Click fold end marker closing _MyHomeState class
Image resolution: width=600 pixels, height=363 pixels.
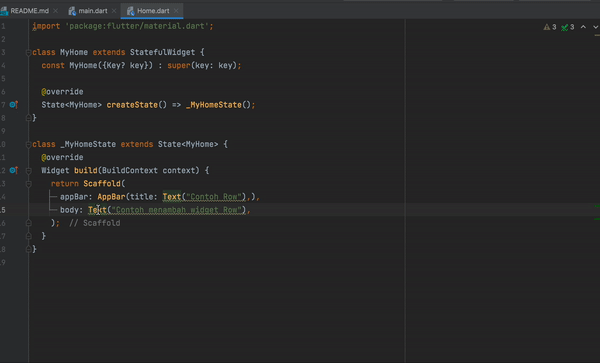(x=28, y=249)
